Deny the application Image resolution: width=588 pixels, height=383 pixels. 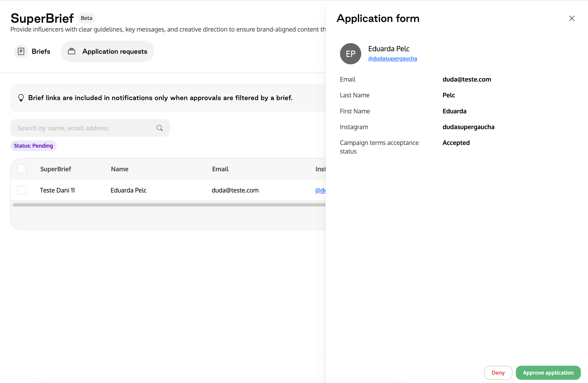(498, 373)
